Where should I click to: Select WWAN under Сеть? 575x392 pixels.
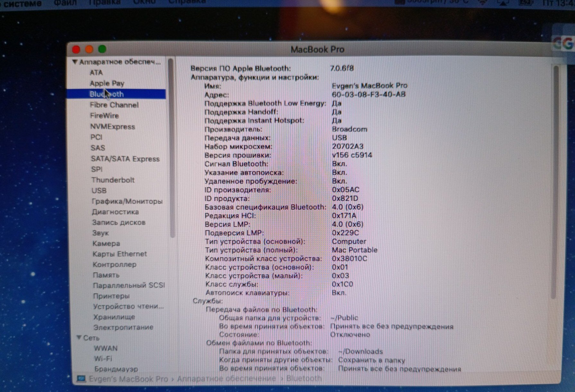click(x=105, y=348)
